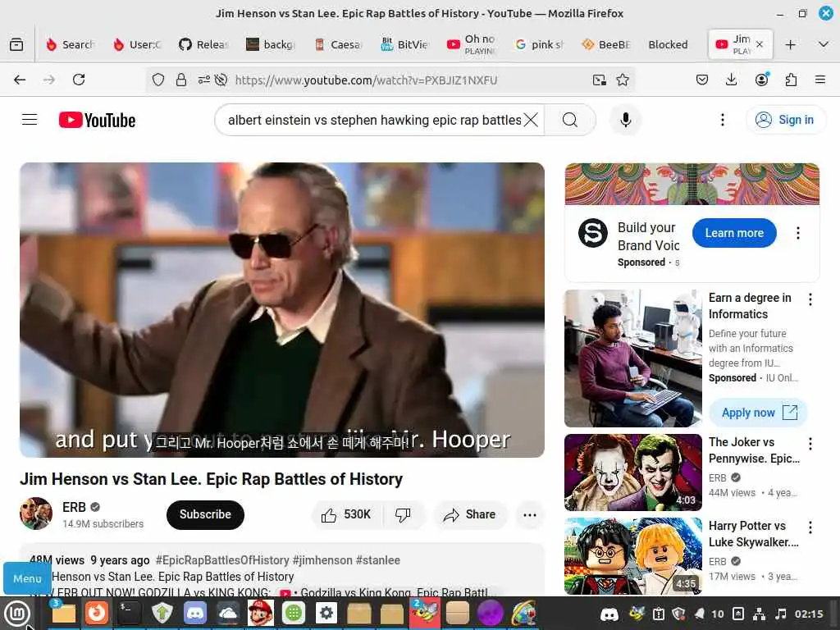Open the ERB channel avatar

click(36, 514)
